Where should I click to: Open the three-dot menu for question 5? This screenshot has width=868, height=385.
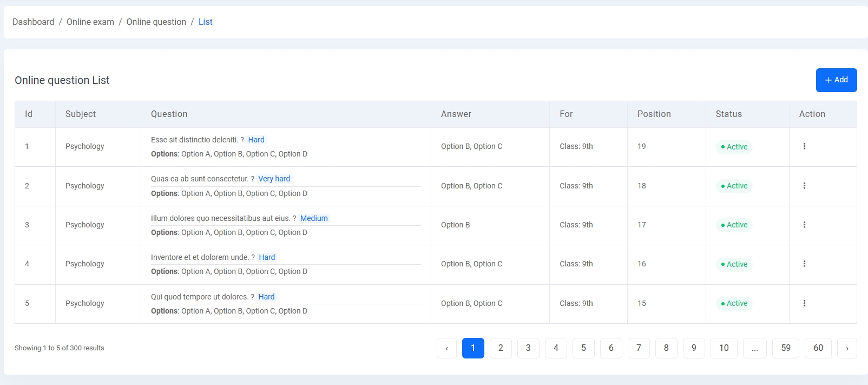[804, 303]
